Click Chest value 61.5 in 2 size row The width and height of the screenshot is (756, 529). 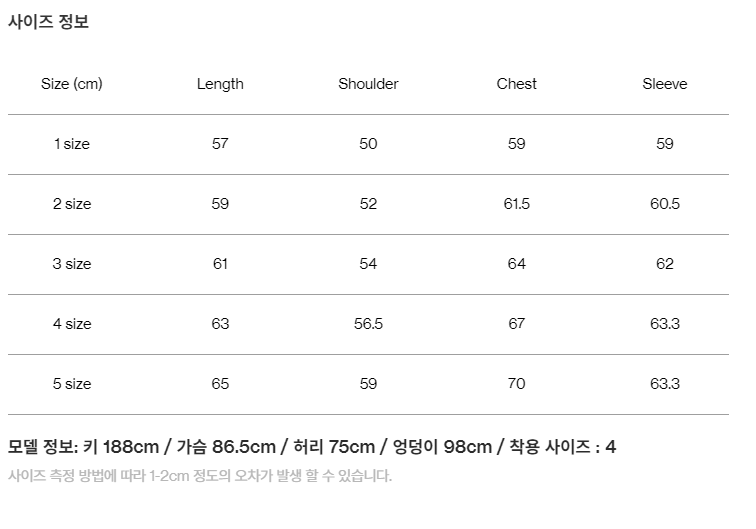pos(517,204)
